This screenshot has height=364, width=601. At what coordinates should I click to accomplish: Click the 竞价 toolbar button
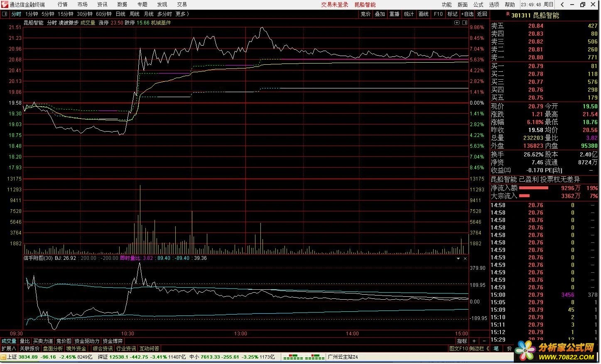tap(366, 14)
